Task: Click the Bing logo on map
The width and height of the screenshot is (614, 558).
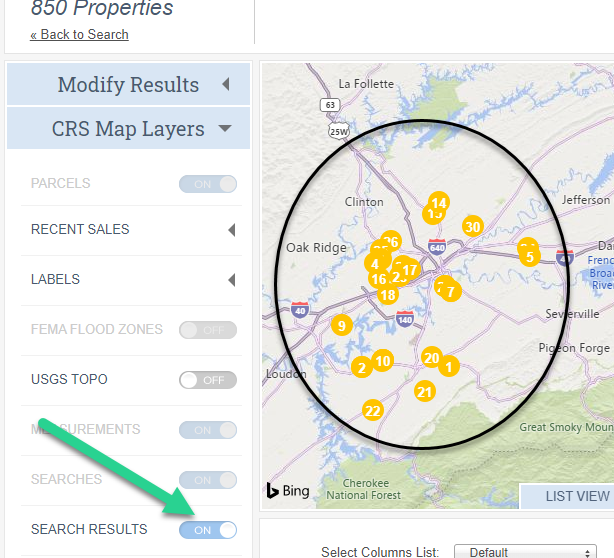Action: (288, 490)
